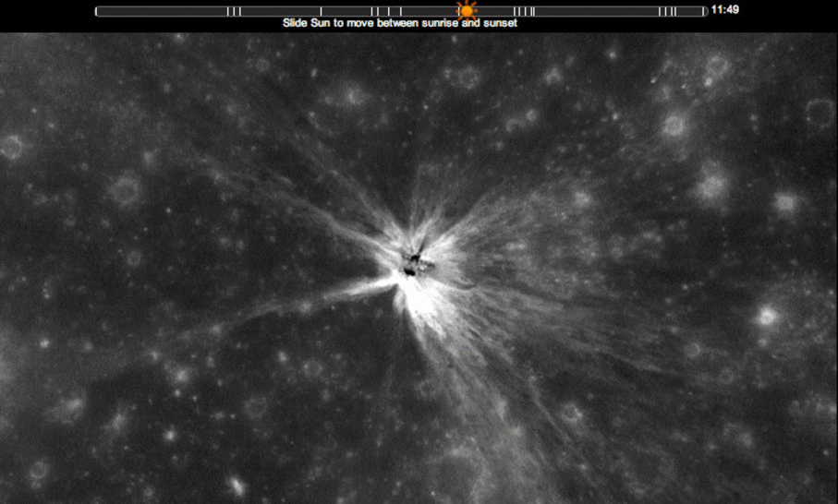Click the 11:49 time readout
Viewport: 838px width, 504px height.
point(724,10)
